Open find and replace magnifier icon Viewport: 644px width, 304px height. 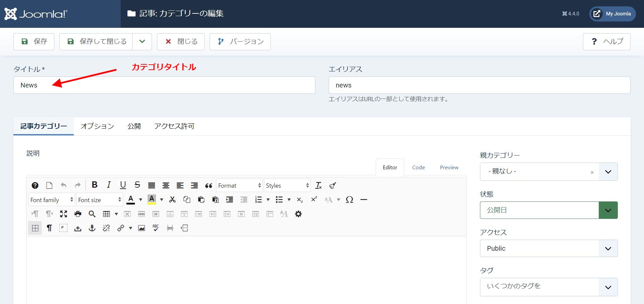[x=92, y=214]
